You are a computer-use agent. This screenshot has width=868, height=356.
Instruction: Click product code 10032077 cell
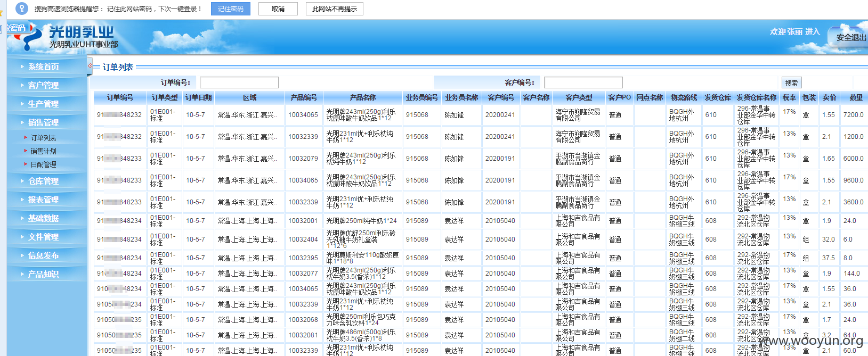tap(303, 274)
